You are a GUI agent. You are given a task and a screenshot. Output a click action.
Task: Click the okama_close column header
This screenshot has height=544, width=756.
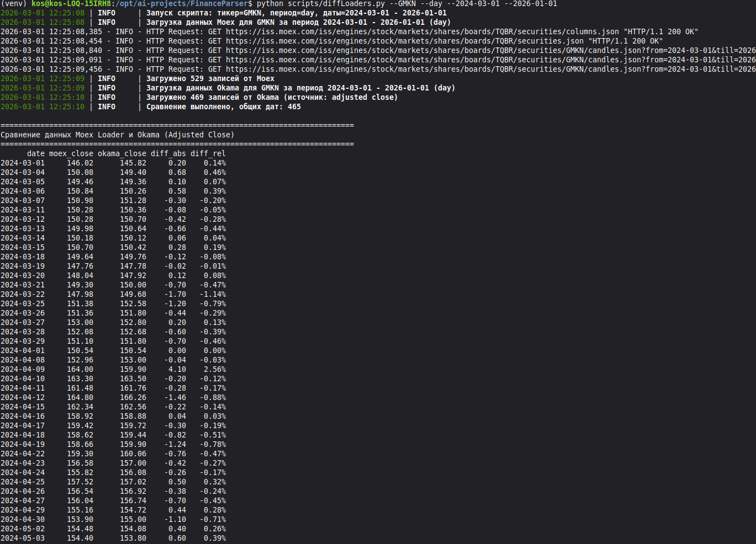121,153
